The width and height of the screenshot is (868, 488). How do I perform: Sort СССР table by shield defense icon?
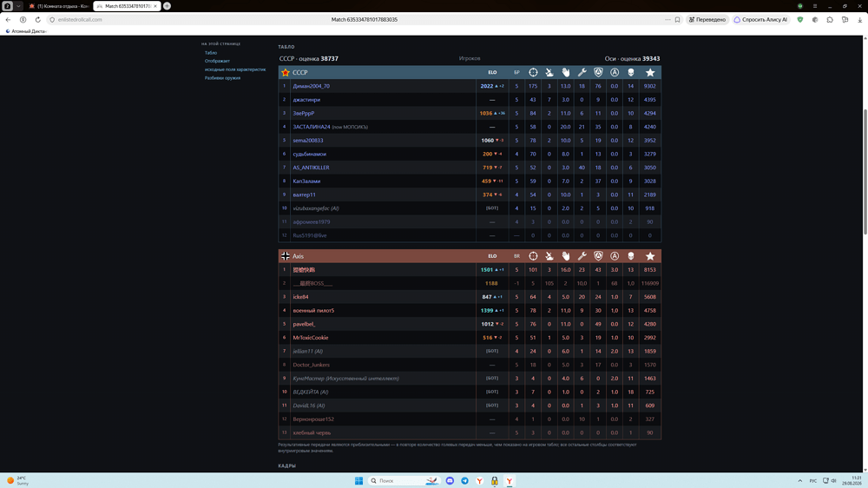[x=598, y=73]
